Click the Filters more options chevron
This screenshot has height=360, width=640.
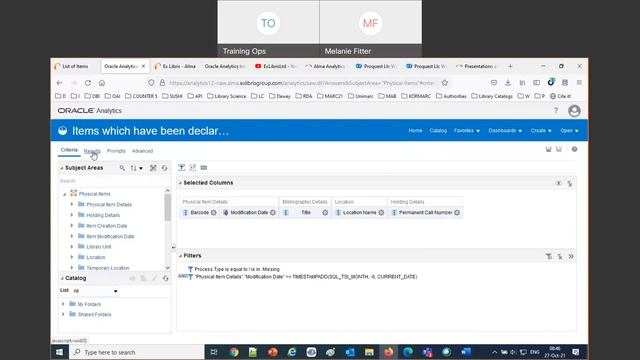pyautogui.click(x=571, y=256)
